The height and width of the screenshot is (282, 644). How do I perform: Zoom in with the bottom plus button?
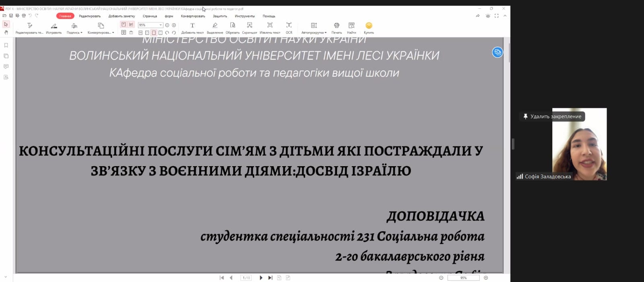click(x=486, y=278)
